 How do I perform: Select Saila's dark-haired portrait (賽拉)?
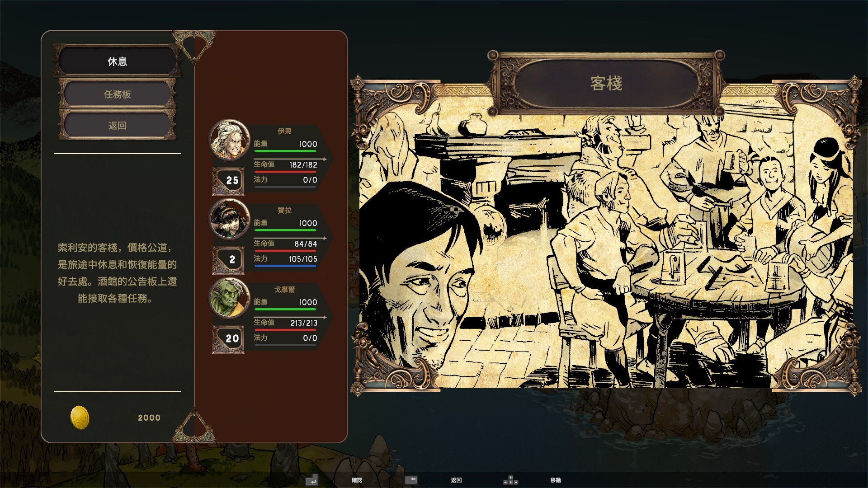230,219
